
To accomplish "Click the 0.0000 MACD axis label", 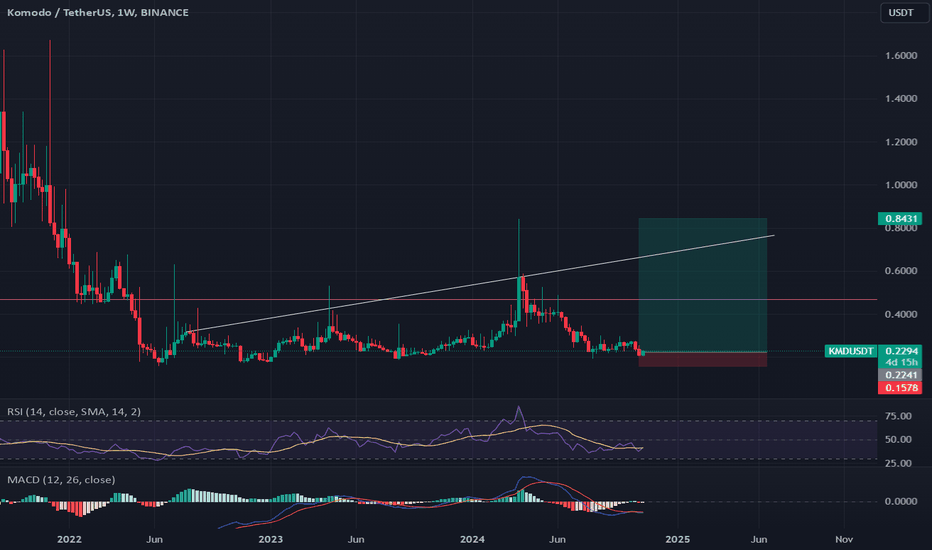I will point(901,501).
